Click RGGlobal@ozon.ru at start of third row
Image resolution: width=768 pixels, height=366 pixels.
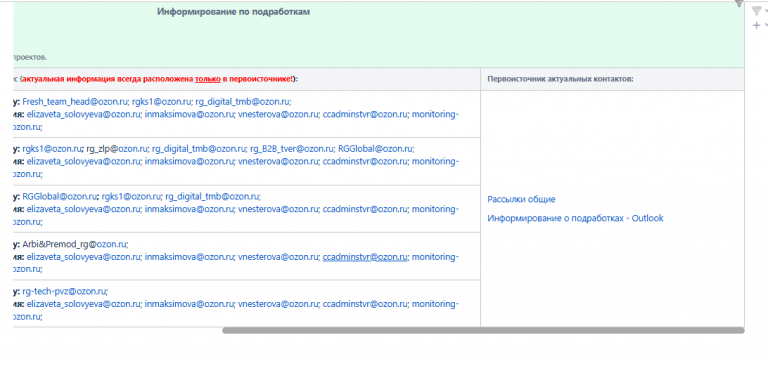(x=60, y=196)
